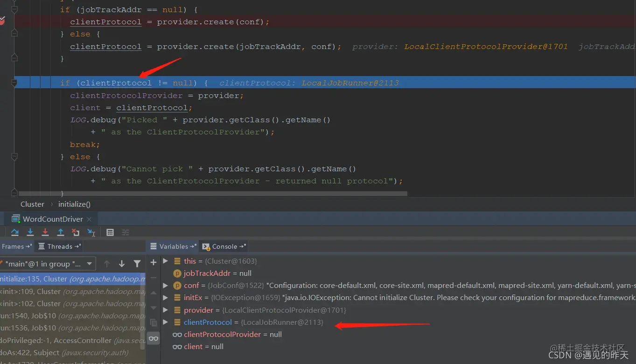Select the jobTrackAddr = null variable row

pos(398,273)
